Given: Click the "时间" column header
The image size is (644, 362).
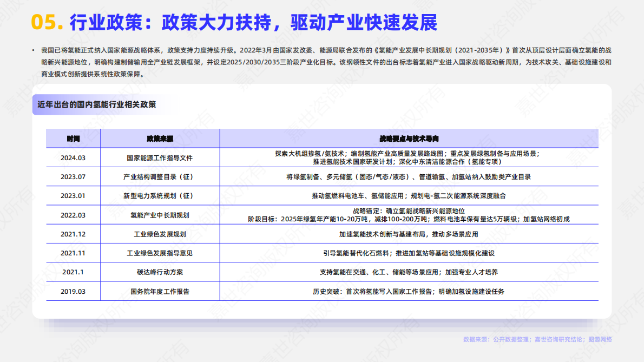Looking at the screenshot, I should 73,139.
